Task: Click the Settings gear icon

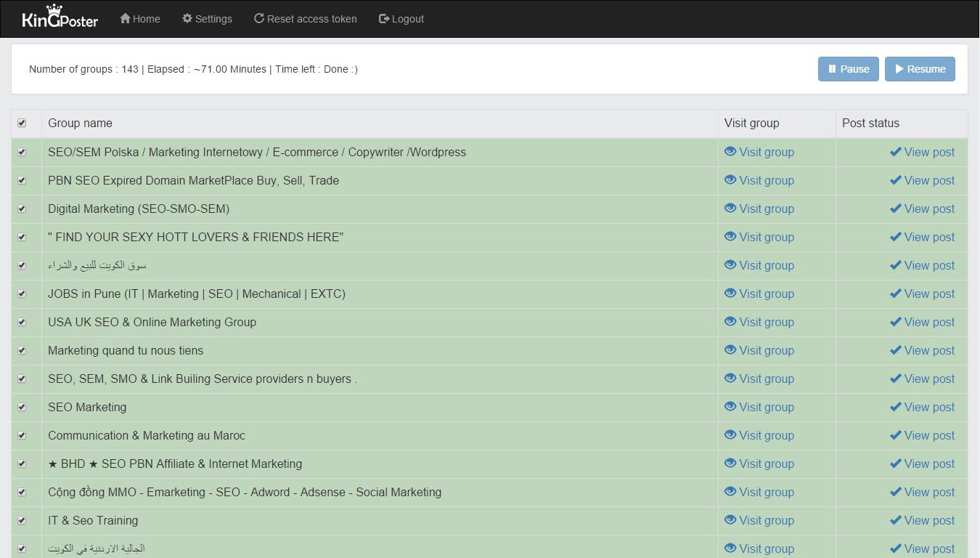Action: tap(187, 18)
